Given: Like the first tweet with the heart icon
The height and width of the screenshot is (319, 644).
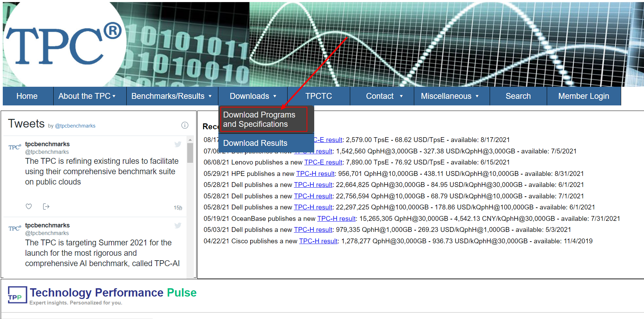Looking at the screenshot, I should 29,206.
